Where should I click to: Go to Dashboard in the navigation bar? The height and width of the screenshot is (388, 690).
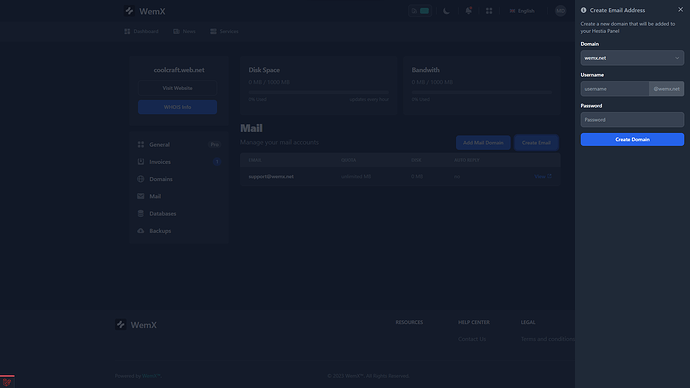click(141, 31)
